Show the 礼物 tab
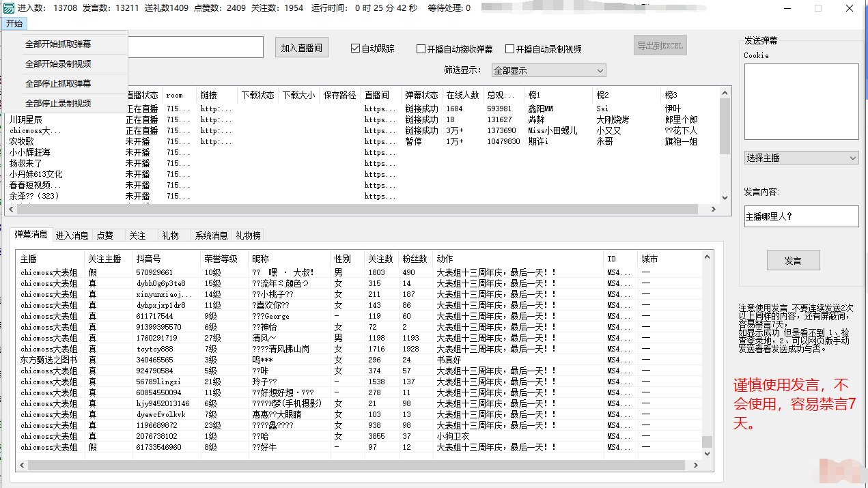The height and width of the screenshot is (488, 868). click(x=170, y=235)
